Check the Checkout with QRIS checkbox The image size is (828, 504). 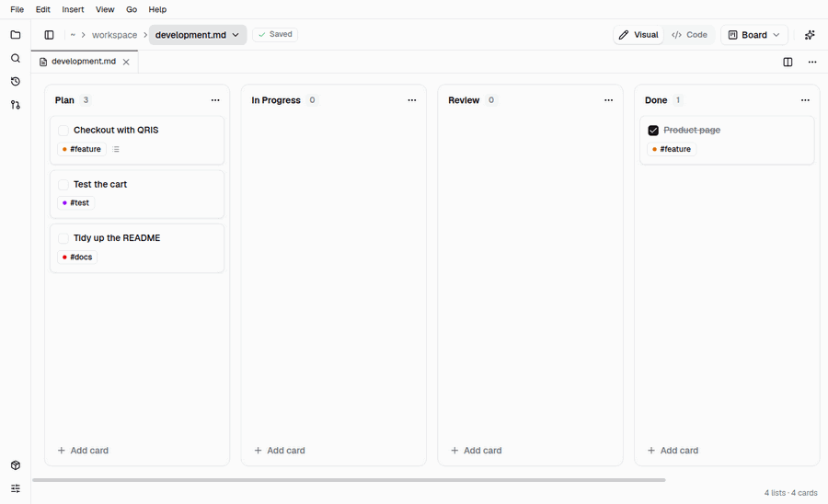pyautogui.click(x=63, y=131)
